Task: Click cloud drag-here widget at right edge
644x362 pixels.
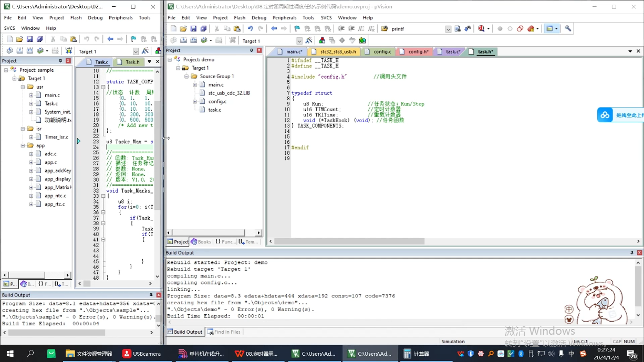Action: coord(620,115)
